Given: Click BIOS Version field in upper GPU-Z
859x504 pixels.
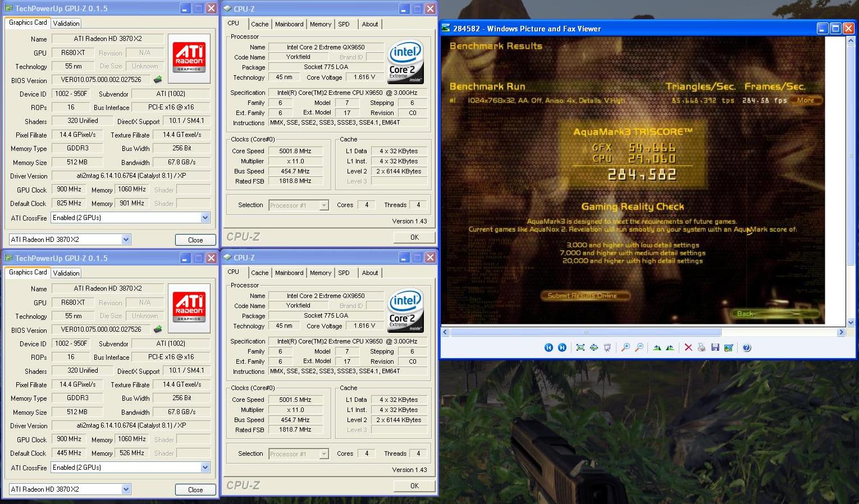Looking at the screenshot, I should [102, 80].
